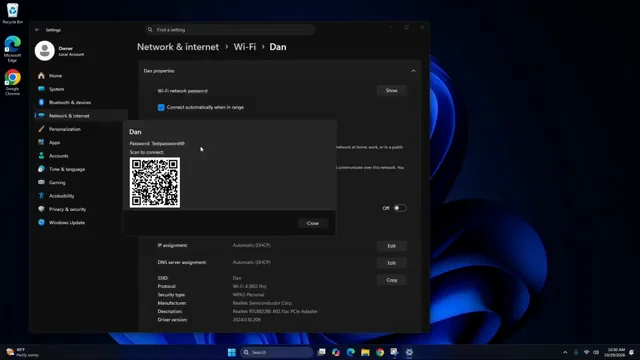Open Task View from the taskbar
Viewport: 640px width, 360px height.
[322, 352]
